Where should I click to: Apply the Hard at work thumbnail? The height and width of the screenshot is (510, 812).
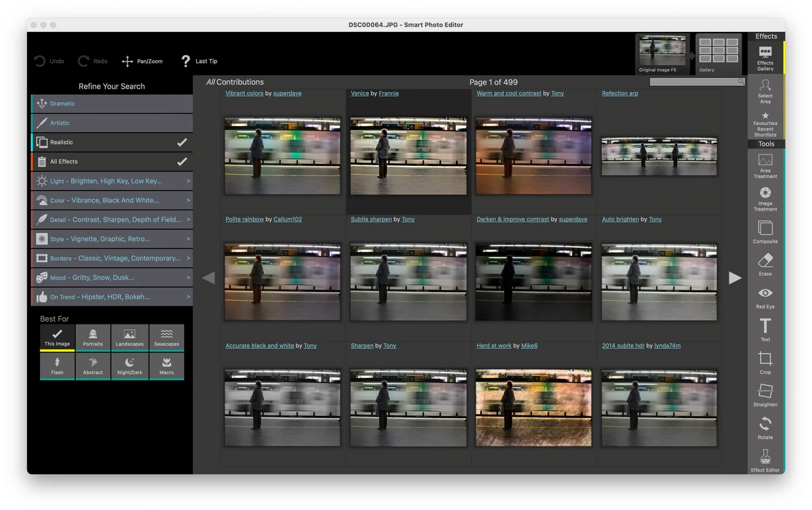pyautogui.click(x=534, y=408)
